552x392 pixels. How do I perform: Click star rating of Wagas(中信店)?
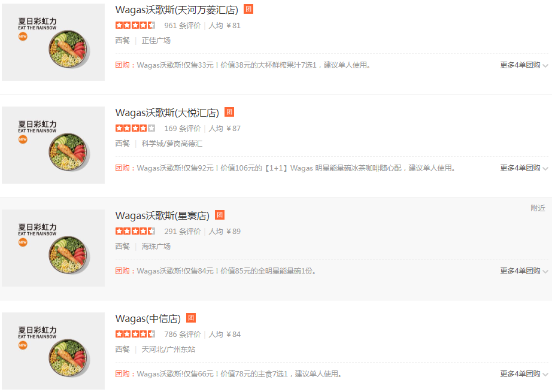tap(135, 334)
